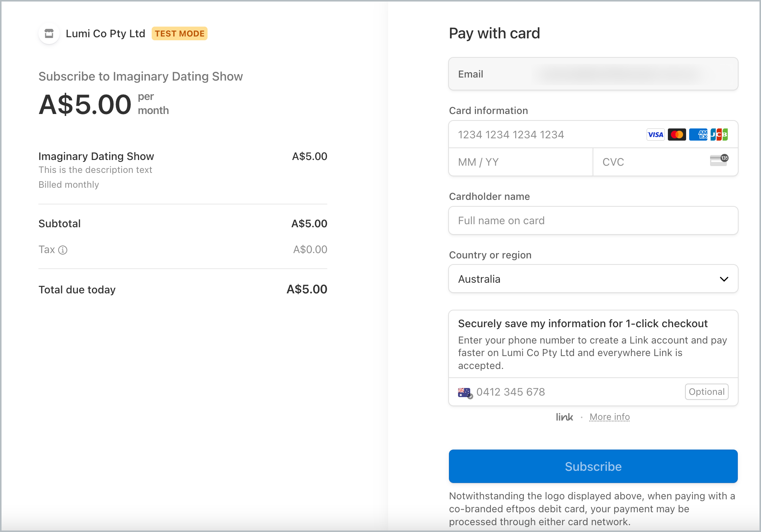The width and height of the screenshot is (761, 532).
Task: Click the Visa card logo
Action: (x=655, y=135)
